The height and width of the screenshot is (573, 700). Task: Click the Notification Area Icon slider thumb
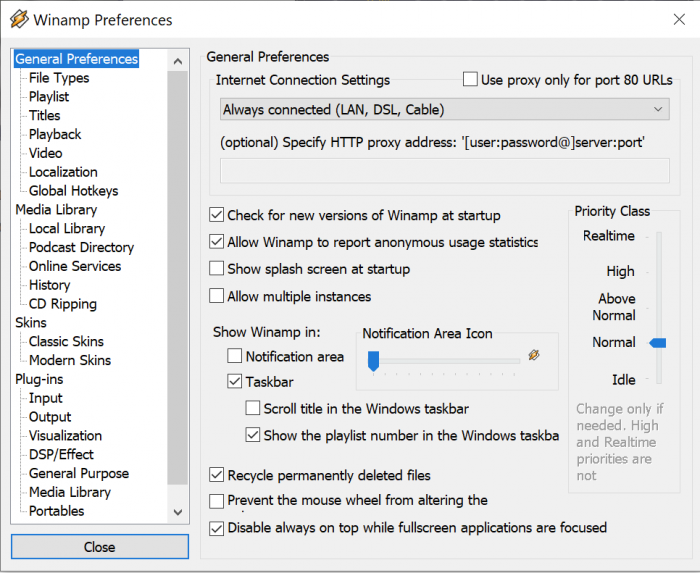(x=373, y=360)
